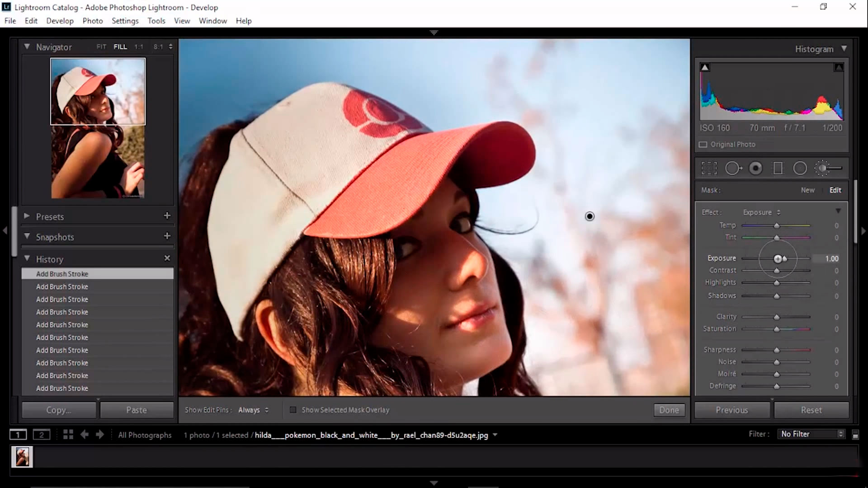The width and height of the screenshot is (868, 488).
Task: Open the Photo menu
Action: click(x=92, y=21)
